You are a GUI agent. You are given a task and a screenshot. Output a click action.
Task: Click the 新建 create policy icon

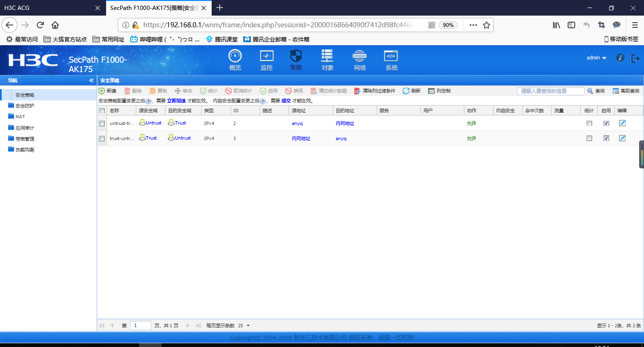102,91
